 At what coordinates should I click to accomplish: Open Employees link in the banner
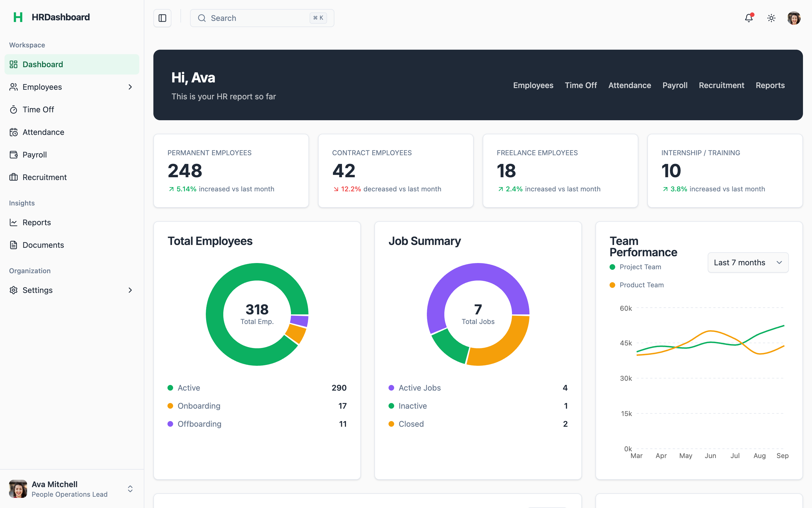pyautogui.click(x=533, y=85)
